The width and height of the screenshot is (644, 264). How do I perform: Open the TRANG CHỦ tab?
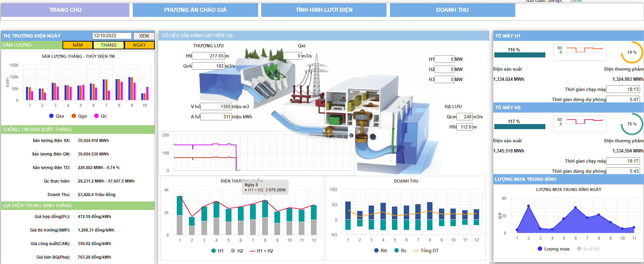[x=65, y=10]
